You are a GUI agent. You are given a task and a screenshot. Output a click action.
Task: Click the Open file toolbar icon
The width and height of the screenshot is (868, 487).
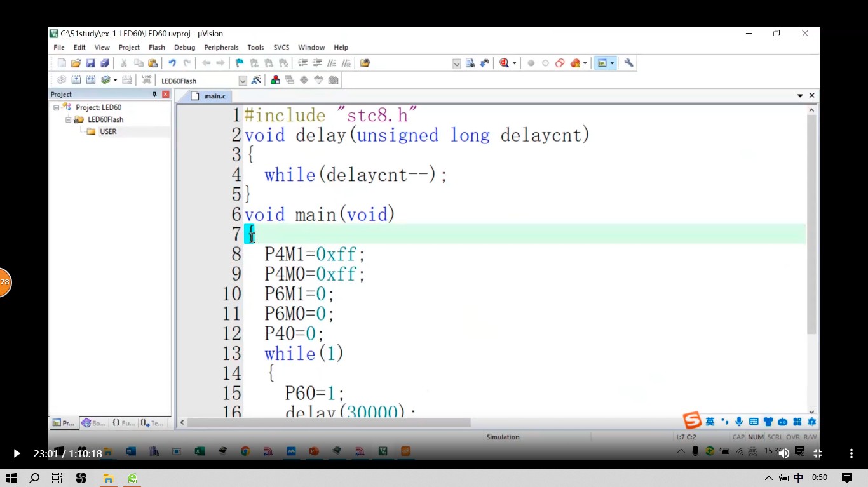pos(76,63)
